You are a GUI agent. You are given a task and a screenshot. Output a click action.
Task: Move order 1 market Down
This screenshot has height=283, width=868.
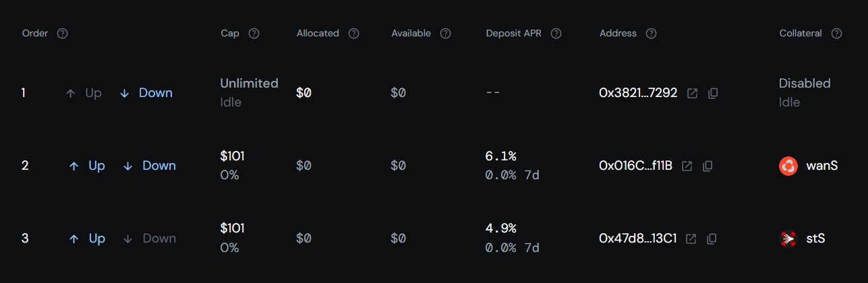146,93
